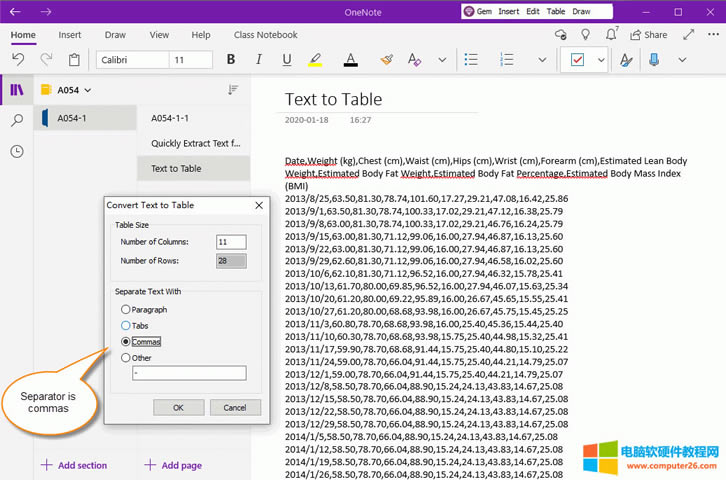Open recent notes clock icon
Screen dimensions: 726x480
tap(17, 152)
